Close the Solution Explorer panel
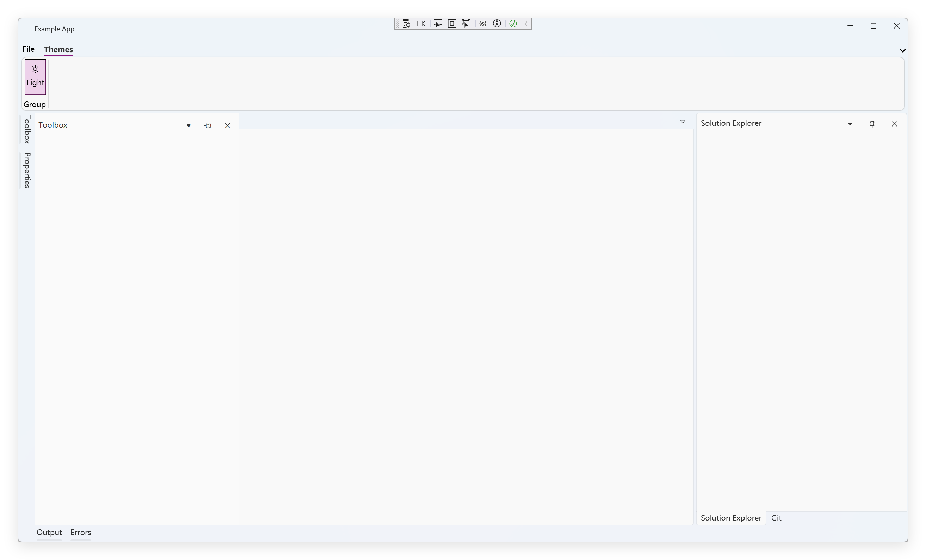Image resolution: width=926 pixels, height=560 pixels. tap(894, 124)
